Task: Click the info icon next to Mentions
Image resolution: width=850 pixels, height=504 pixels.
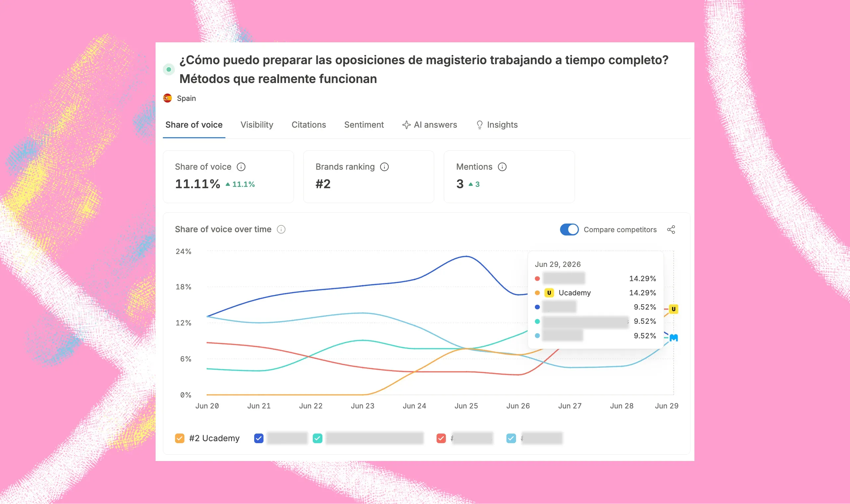Action: 502,167
